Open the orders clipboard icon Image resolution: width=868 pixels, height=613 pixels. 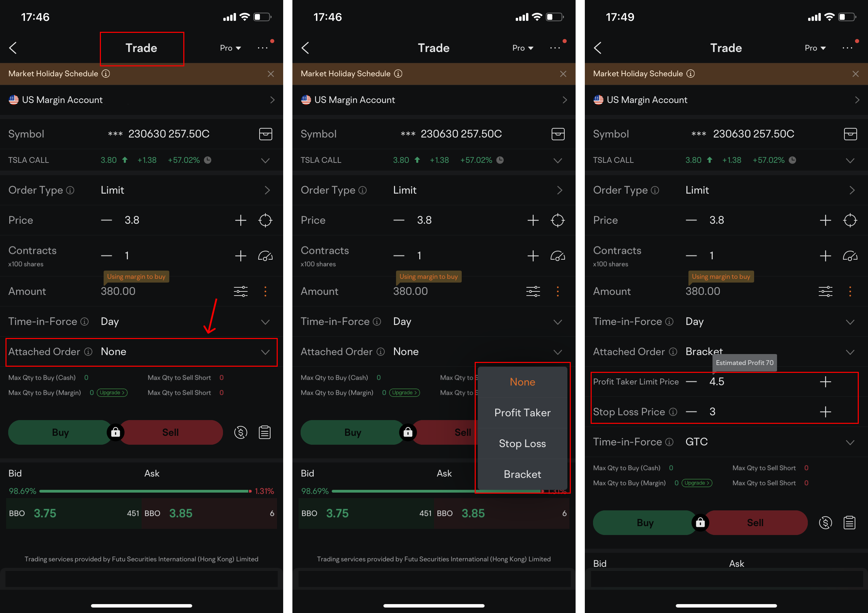[x=265, y=432]
